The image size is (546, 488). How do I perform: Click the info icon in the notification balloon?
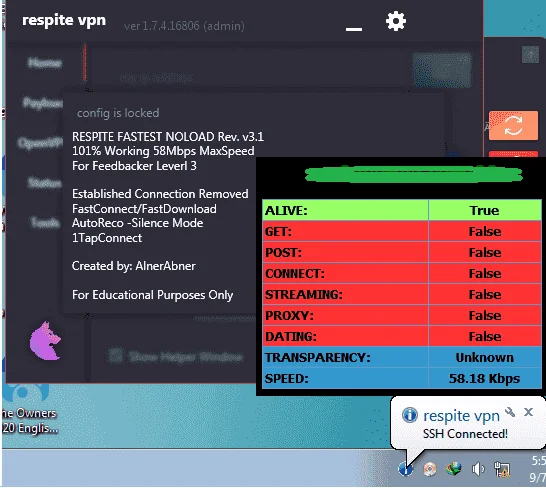(410, 415)
